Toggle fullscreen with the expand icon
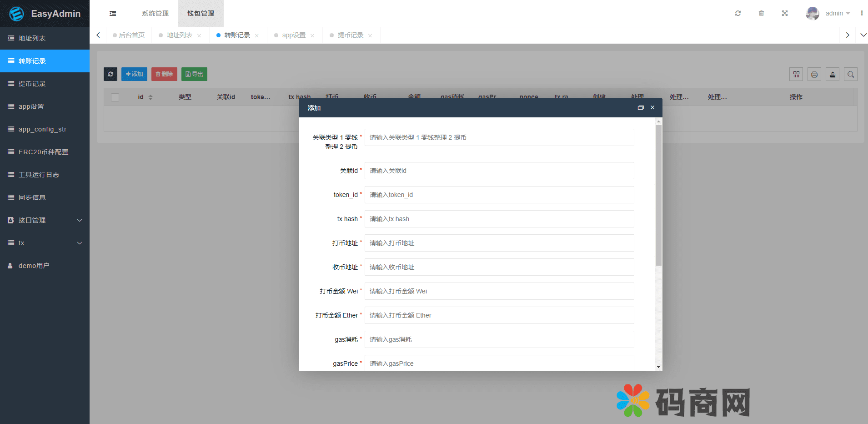 [785, 13]
